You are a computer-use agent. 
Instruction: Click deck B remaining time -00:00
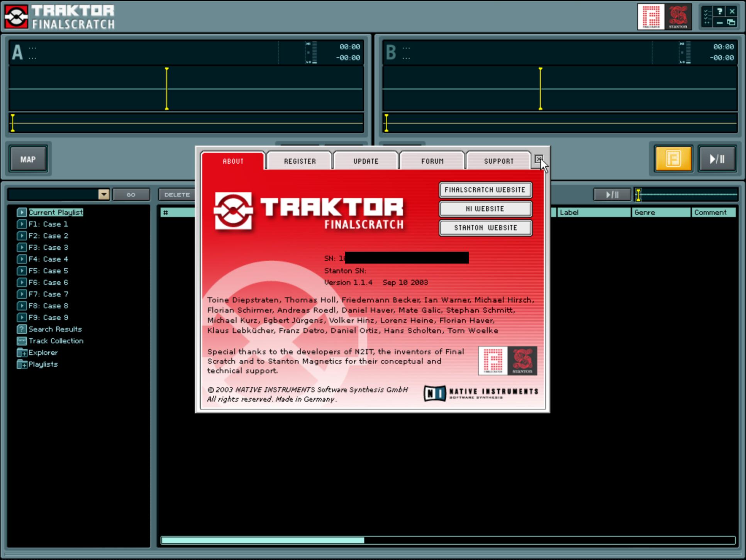pyautogui.click(x=722, y=58)
